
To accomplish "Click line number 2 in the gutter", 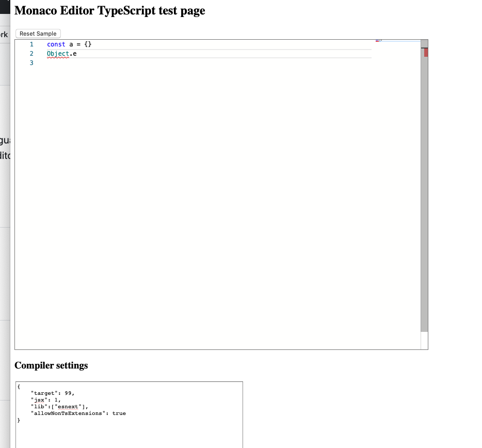I will coord(31,54).
